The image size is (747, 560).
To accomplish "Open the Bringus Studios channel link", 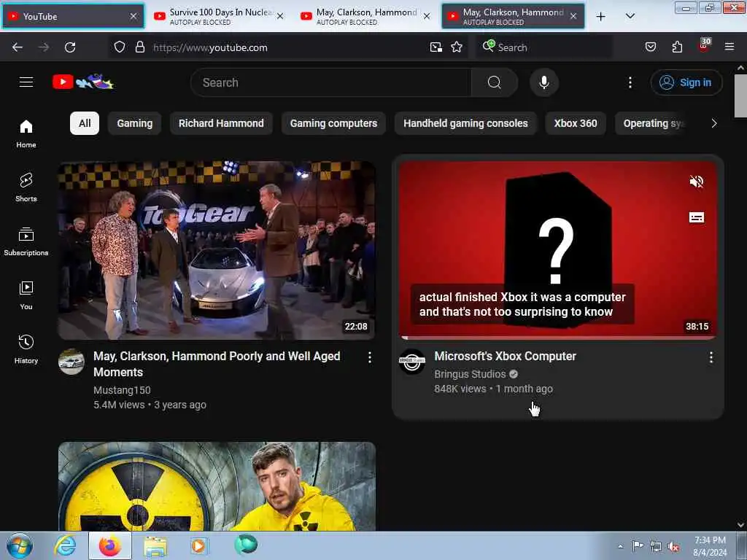I will (x=470, y=374).
